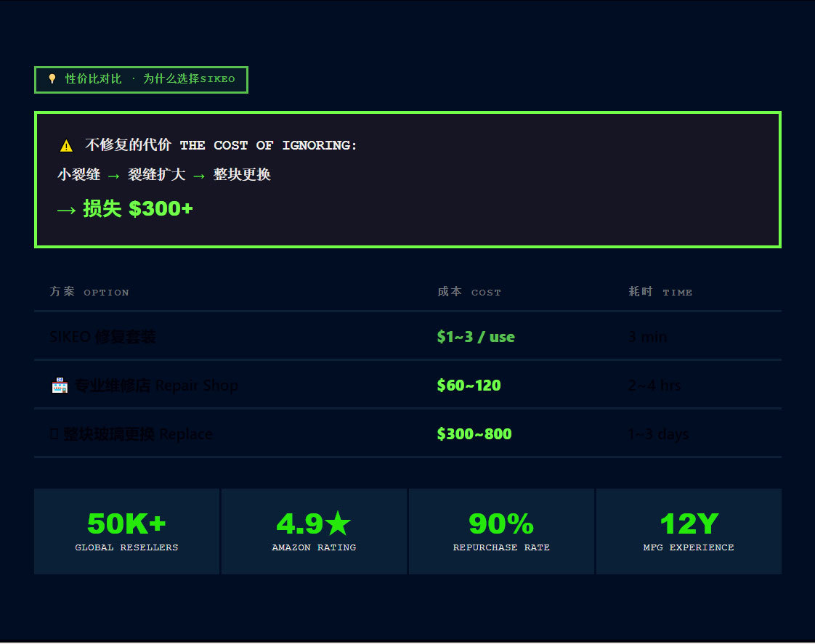Click the green 损失 $300+ text
This screenshot has width=815, height=644.
(138, 209)
